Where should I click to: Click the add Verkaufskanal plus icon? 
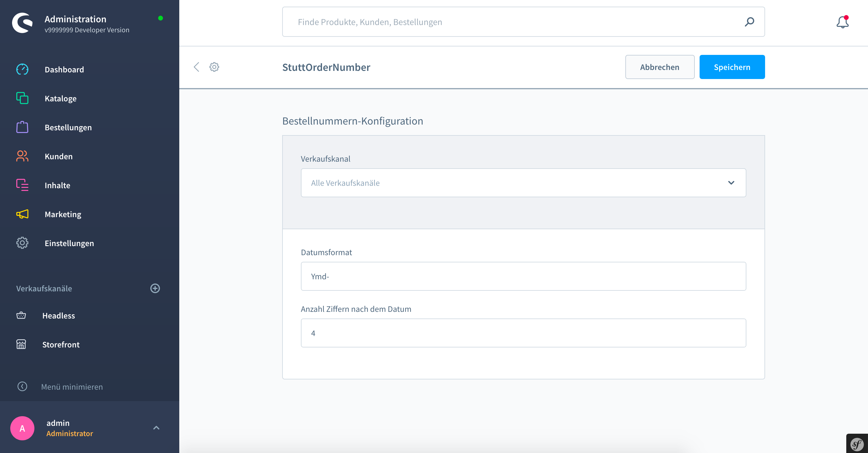pos(155,288)
